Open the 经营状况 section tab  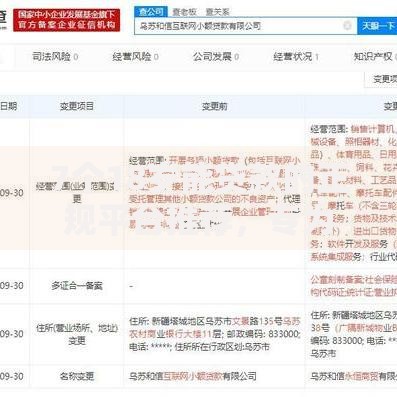[296, 57]
